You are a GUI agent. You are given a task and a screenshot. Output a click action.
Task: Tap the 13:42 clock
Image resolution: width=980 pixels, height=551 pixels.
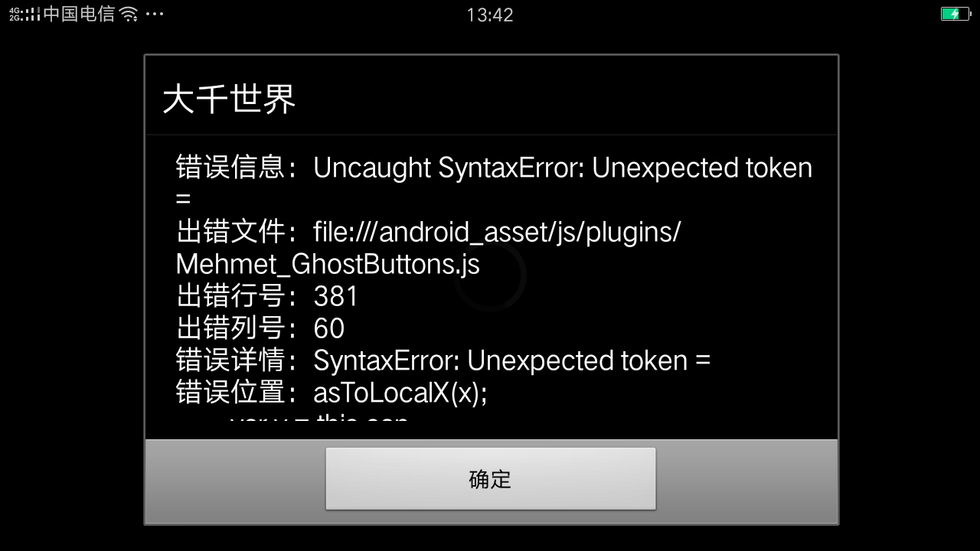pos(490,15)
